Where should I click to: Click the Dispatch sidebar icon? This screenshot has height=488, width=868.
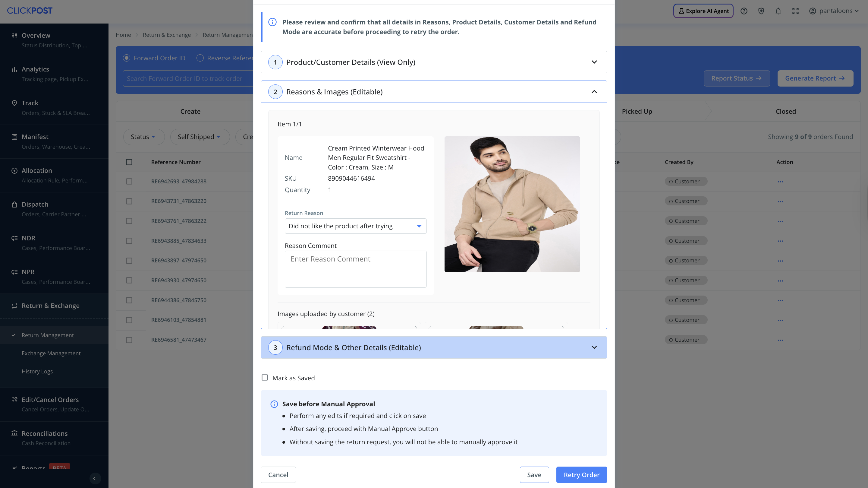click(14, 204)
